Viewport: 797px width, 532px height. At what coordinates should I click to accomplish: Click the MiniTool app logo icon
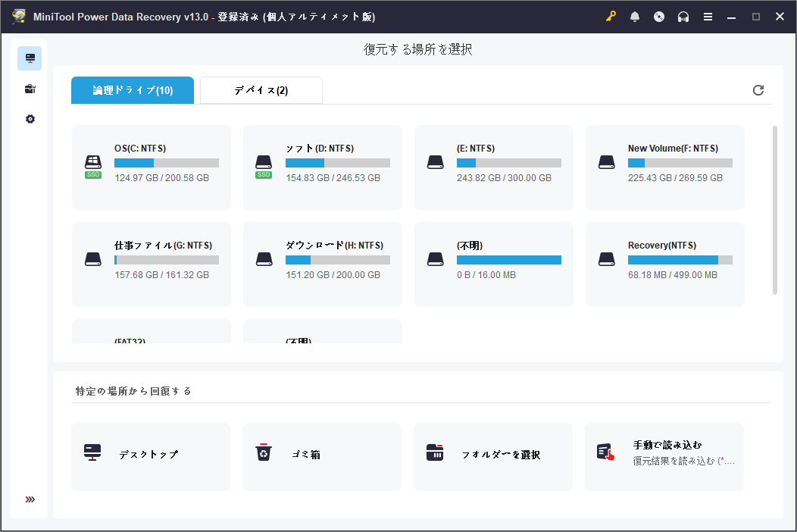(18, 16)
